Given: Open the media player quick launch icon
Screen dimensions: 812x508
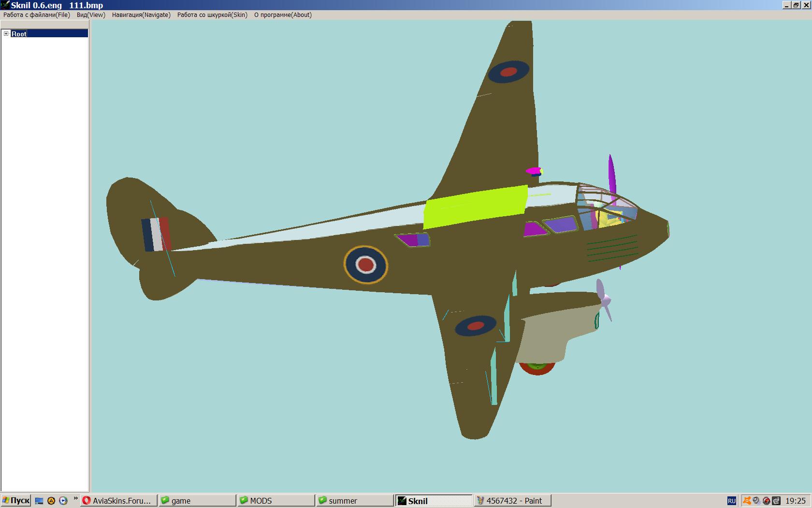Looking at the screenshot, I should pos(63,501).
